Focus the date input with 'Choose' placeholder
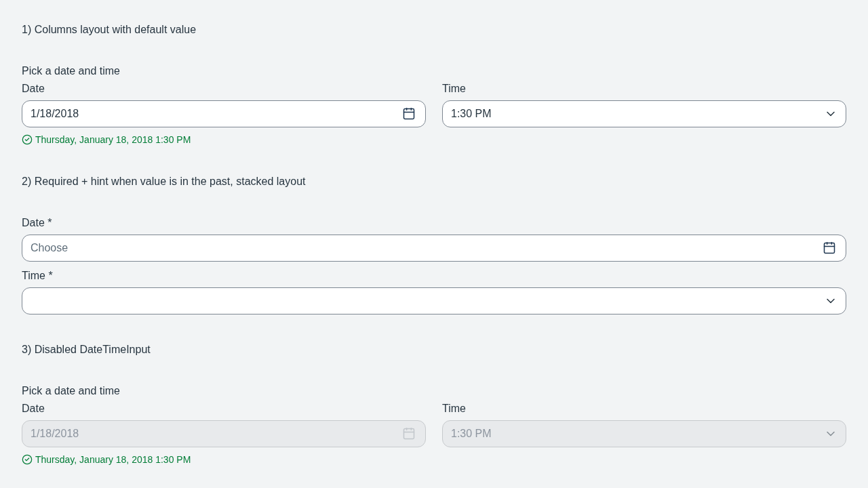Screen dimensions: 868x488 (x=434, y=248)
